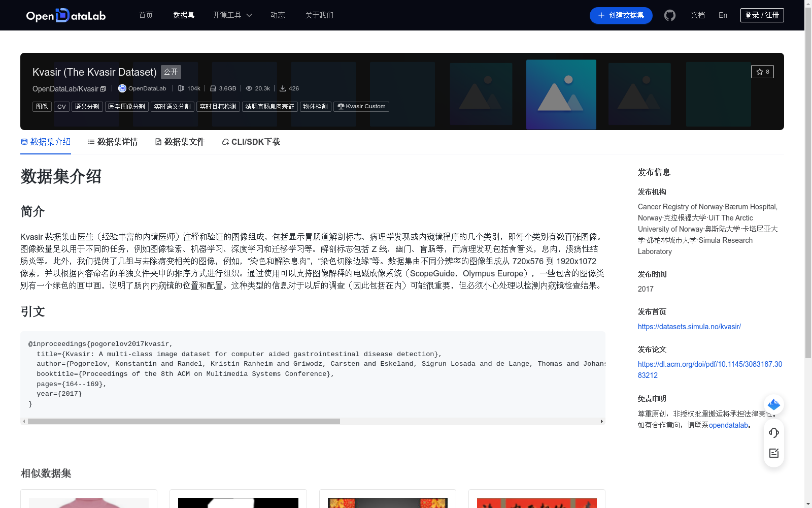The width and height of the screenshot is (812, 508).
Task: Click the 语义分割 tag
Action: [x=87, y=107]
